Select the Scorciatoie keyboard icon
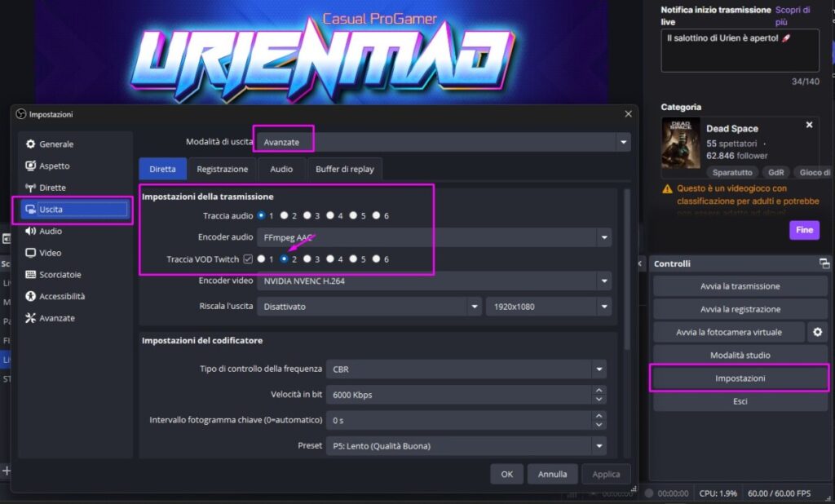835x504 pixels. (31, 275)
